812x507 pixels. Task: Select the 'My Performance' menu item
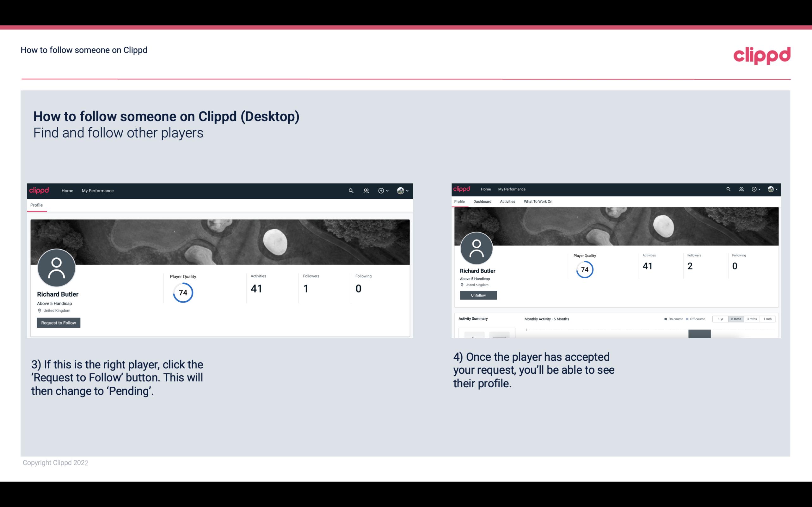(x=97, y=190)
